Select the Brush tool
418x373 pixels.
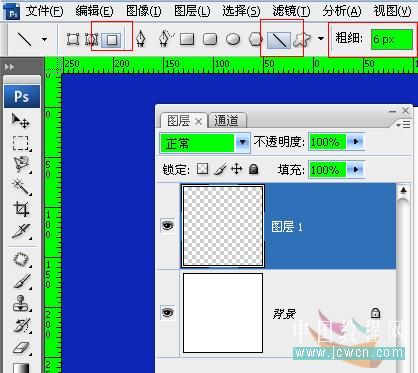(x=22, y=281)
